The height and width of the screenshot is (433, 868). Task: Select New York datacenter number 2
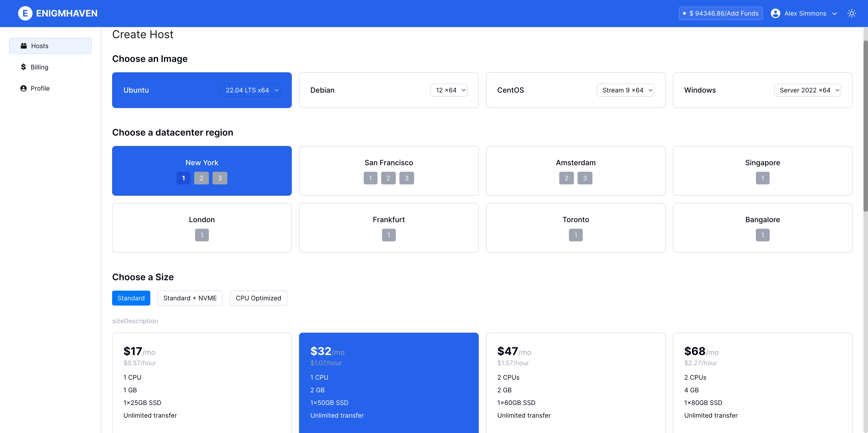201,178
